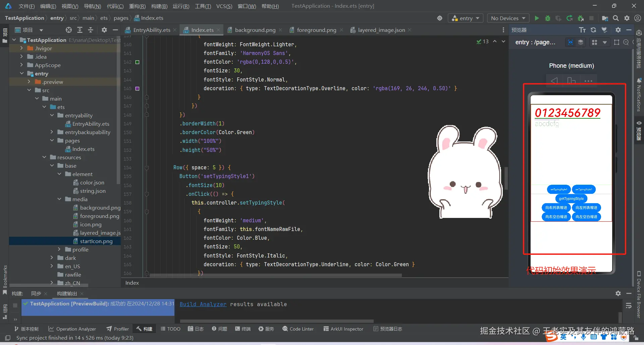Open the No Devices dropdown

[508, 18]
